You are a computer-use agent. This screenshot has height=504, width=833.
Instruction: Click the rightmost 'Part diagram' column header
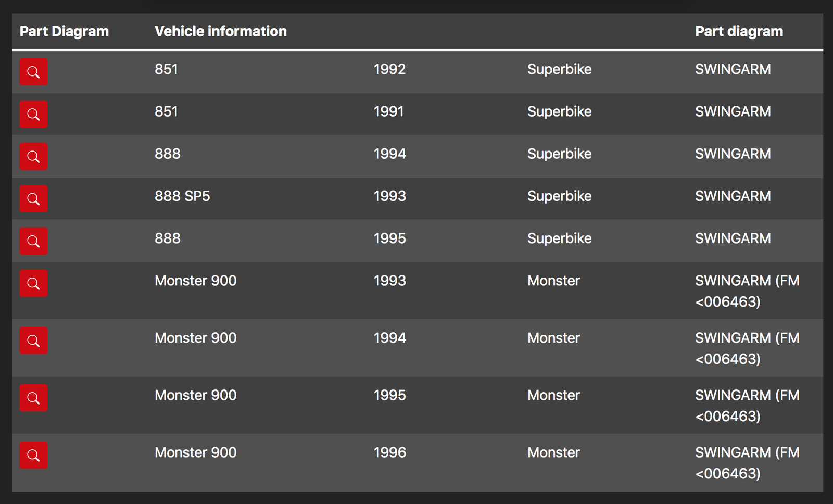point(738,31)
